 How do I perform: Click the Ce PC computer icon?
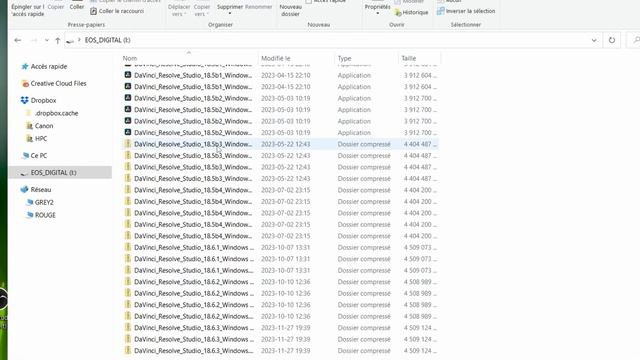tap(25, 156)
